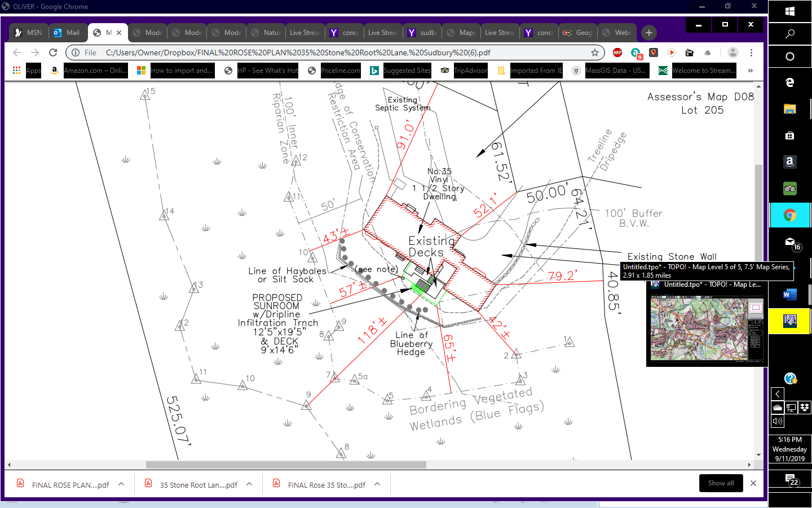Open File Explorer from taskbar
The image size is (812, 508).
click(x=790, y=109)
